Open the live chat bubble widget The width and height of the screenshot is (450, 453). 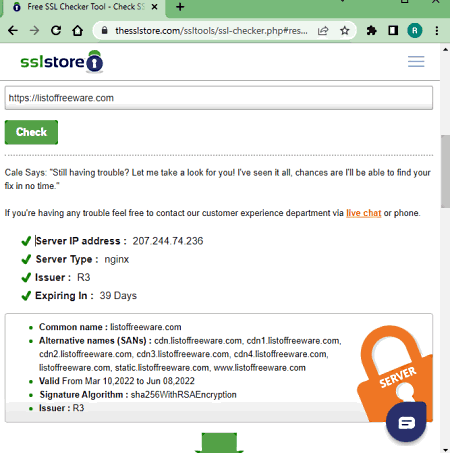tap(406, 422)
